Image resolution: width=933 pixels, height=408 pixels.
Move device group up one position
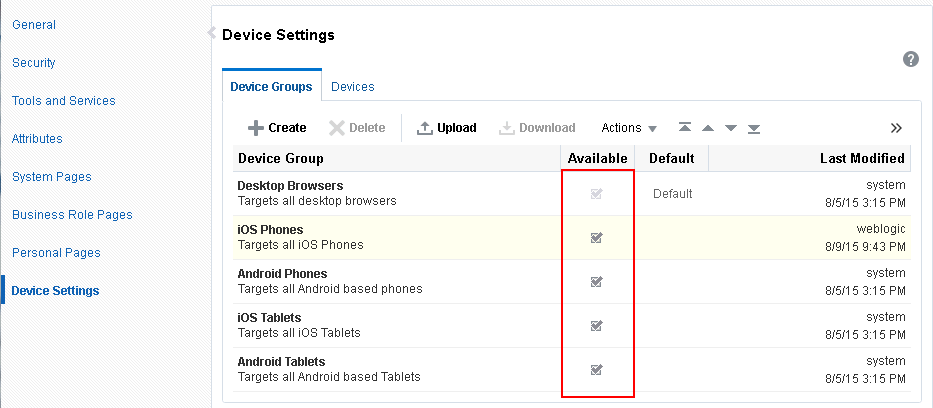(708, 128)
